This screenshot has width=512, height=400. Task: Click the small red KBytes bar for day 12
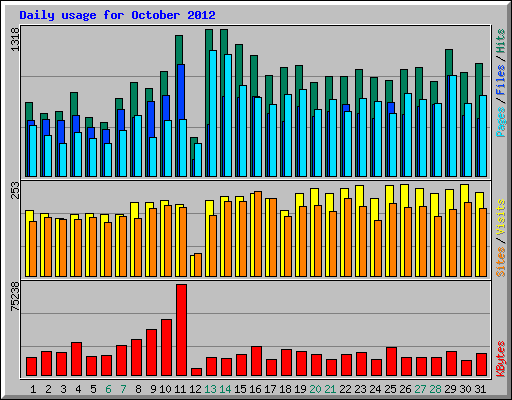[196, 372]
